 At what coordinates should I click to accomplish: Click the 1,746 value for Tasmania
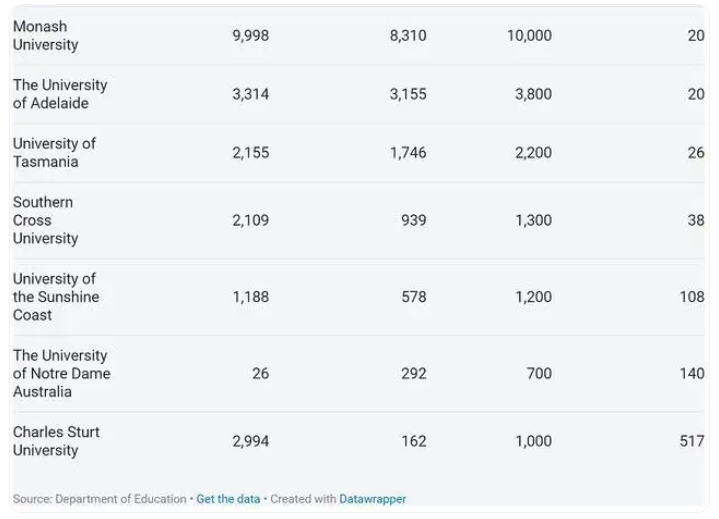click(x=408, y=153)
